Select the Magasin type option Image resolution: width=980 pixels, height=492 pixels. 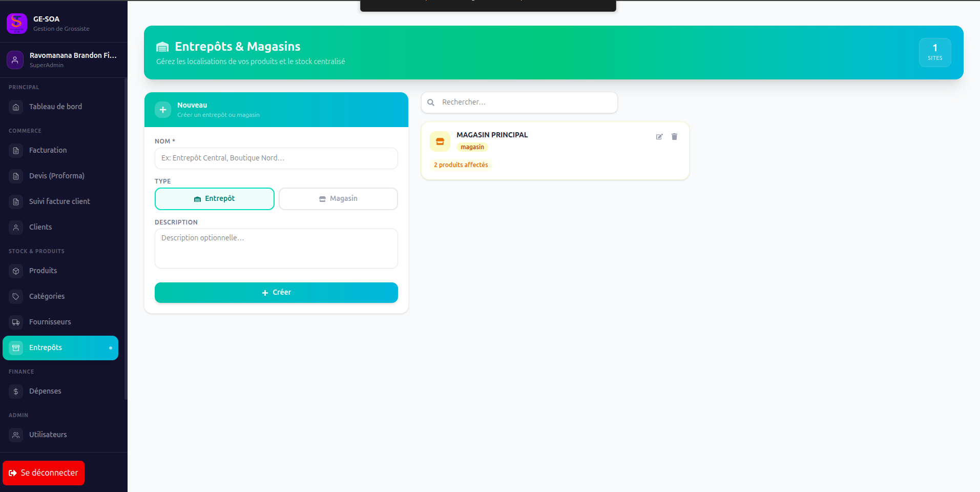[x=338, y=199]
